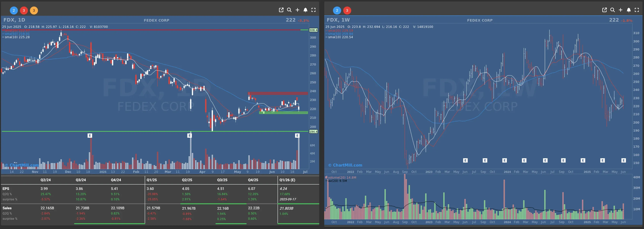The height and width of the screenshot is (229, 644).
Task: Click estimated EPS 4.24 for Q1/26
Action: pos(283,189)
